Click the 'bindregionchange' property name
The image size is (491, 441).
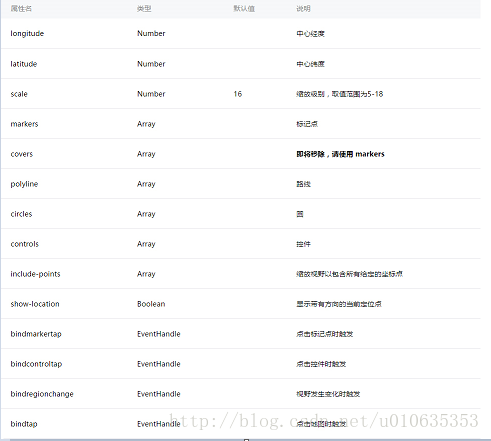[42, 394]
